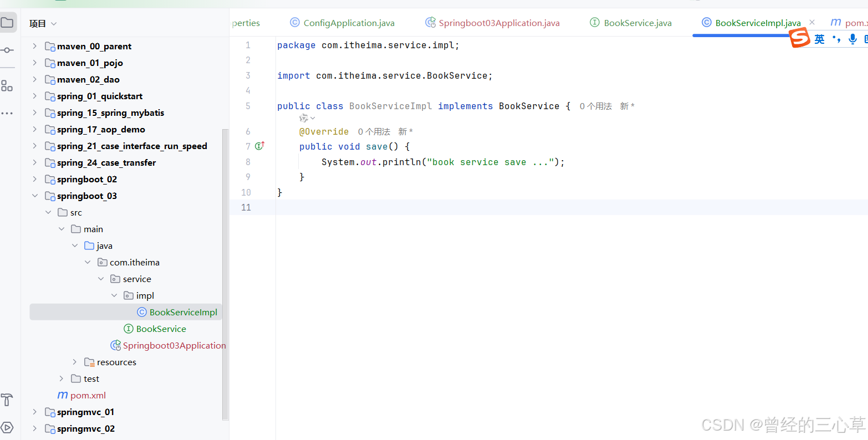This screenshot has height=440, width=868.
Task: Open the Structure tool window icon
Action: pyautogui.click(x=7, y=85)
